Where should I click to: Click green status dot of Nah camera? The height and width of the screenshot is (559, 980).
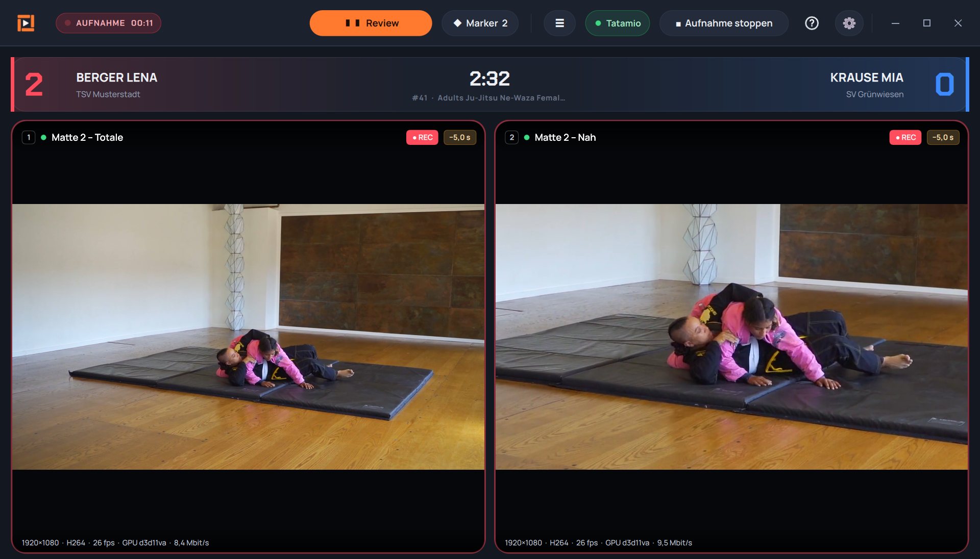click(527, 137)
